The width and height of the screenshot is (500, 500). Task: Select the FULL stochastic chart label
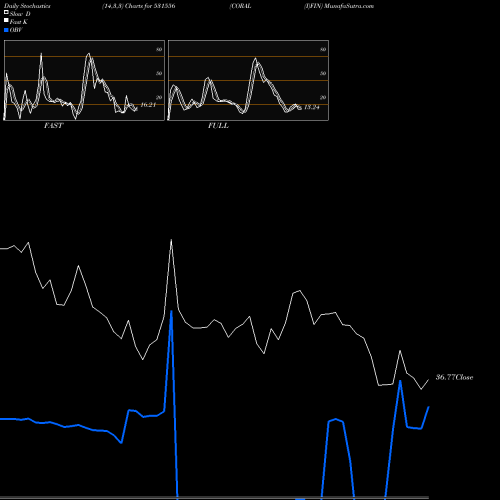pyautogui.click(x=218, y=126)
